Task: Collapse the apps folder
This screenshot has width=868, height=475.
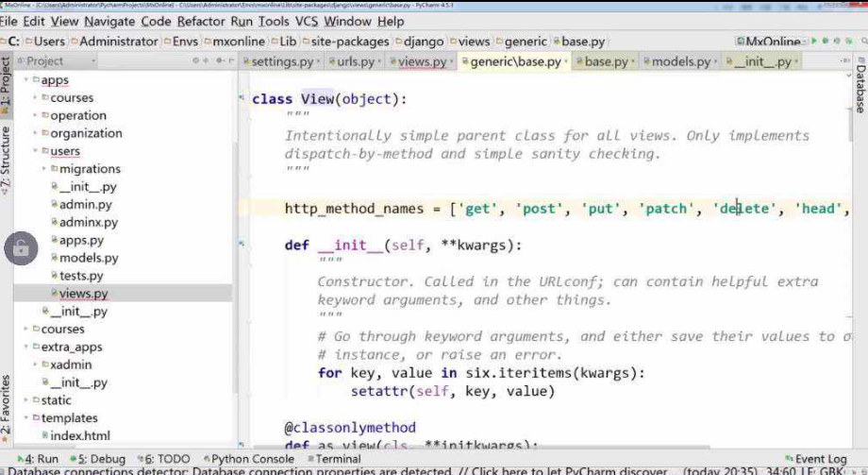Action: [26, 80]
